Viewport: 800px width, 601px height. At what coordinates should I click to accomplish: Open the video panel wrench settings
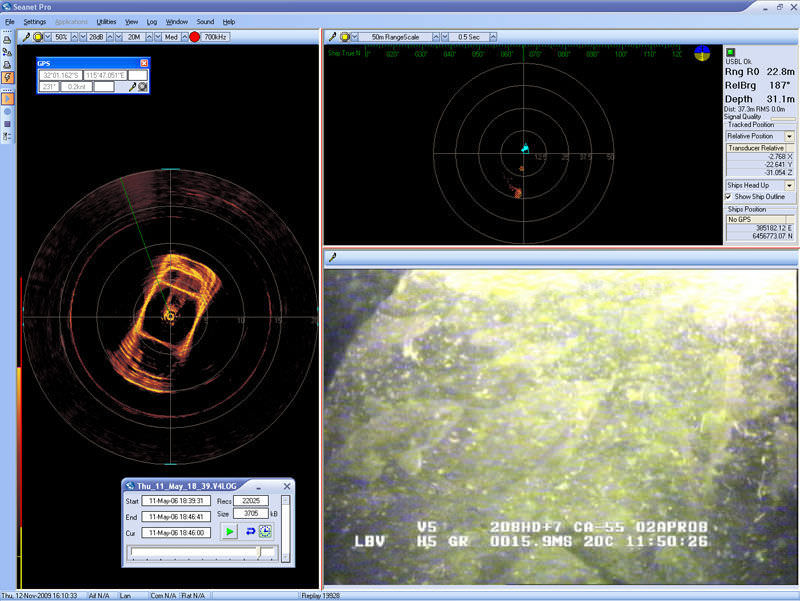coord(333,257)
